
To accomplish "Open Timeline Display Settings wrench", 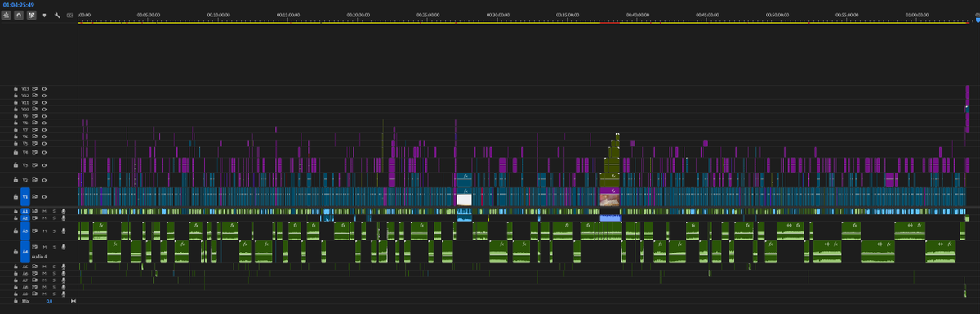I will point(57,15).
